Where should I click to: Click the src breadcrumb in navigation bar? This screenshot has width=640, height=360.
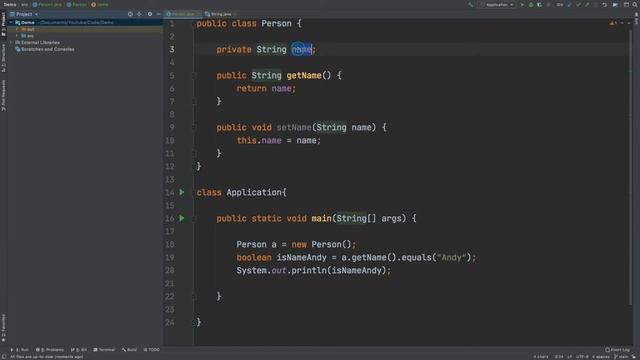(24, 5)
